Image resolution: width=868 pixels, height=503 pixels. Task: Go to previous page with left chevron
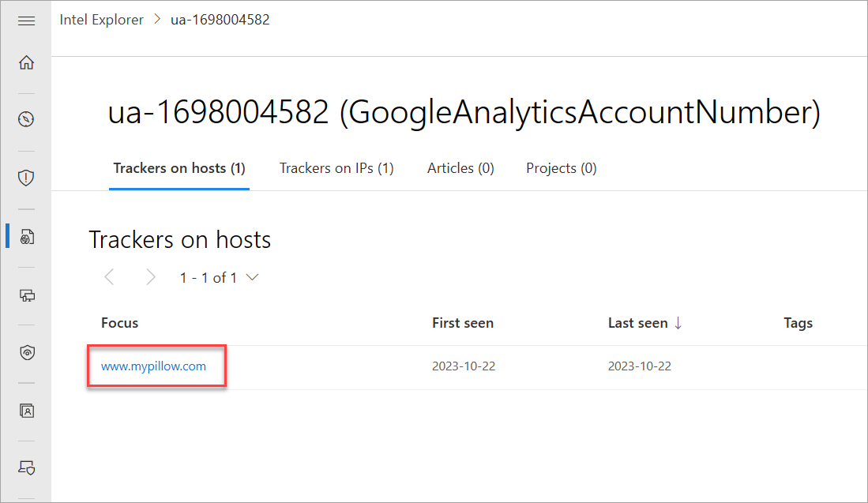[x=109, y=276]
